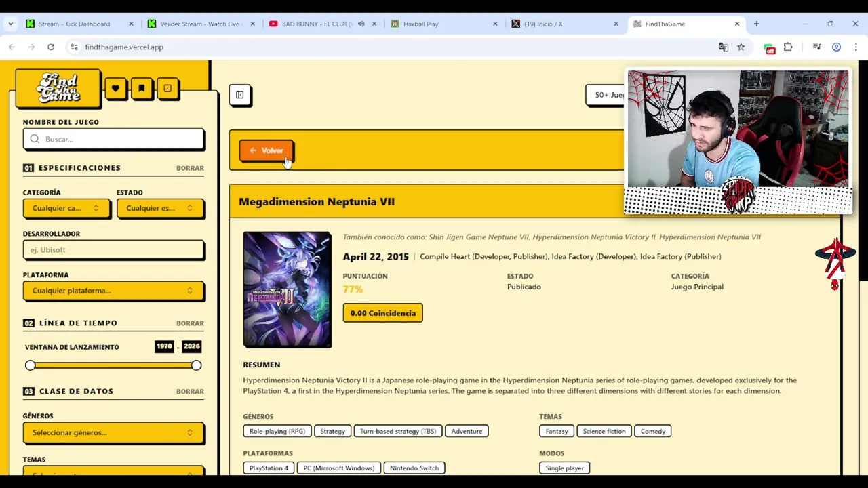Focus the game name Buscar field
Viewport: 868px width, 488px height.
[113, 139]
